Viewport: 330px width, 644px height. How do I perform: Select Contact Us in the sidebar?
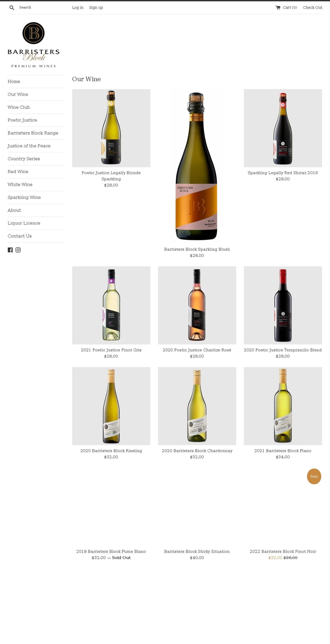pyautogui.click(x=20, y=236)
